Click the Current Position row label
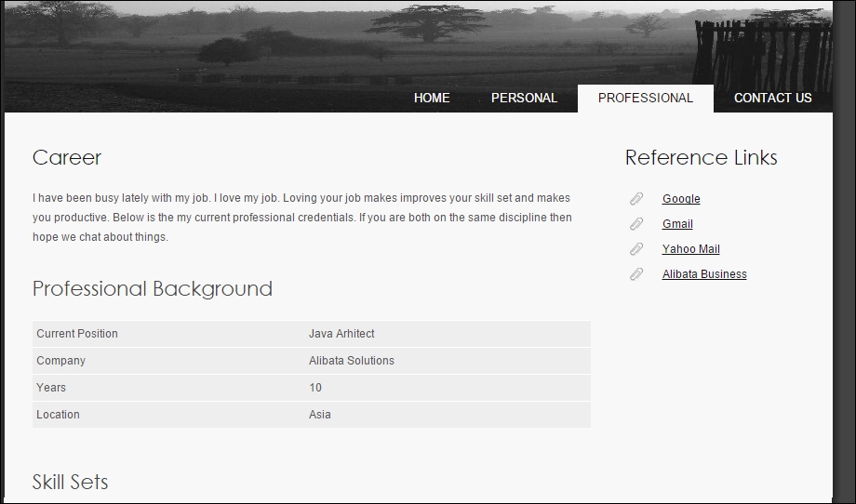The height and width of the screenshot is (504, 856). [x=77, y=334]
